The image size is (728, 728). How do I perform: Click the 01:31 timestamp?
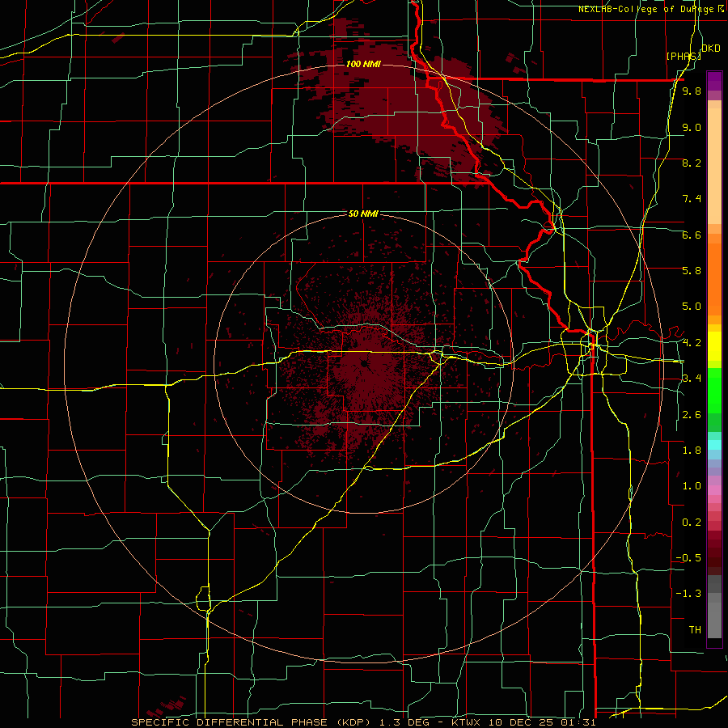(x=578, y=722)
